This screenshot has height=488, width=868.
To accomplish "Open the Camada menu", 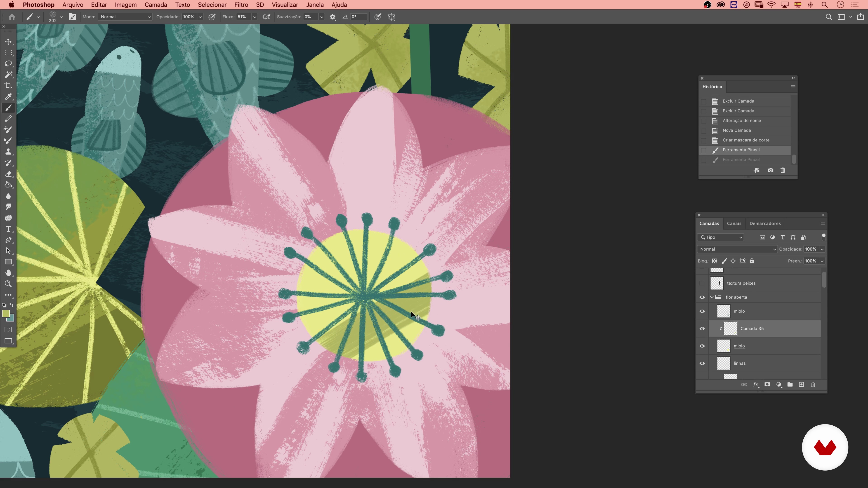I will (x=156, y=5).
